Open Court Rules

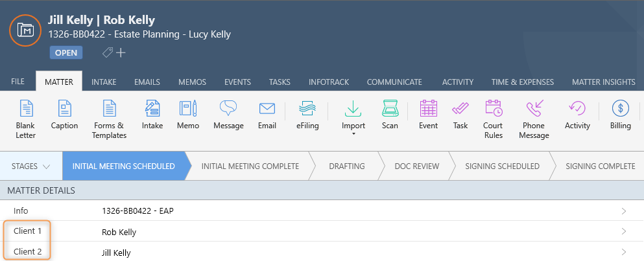point(494,119)
